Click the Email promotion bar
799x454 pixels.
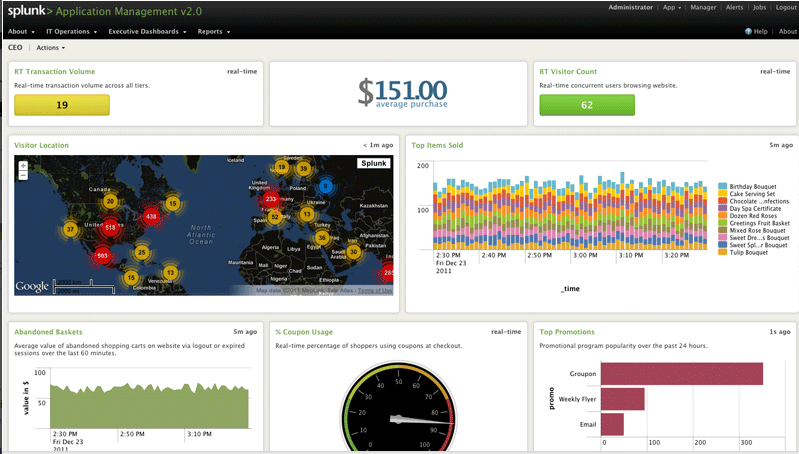[612, 424]
